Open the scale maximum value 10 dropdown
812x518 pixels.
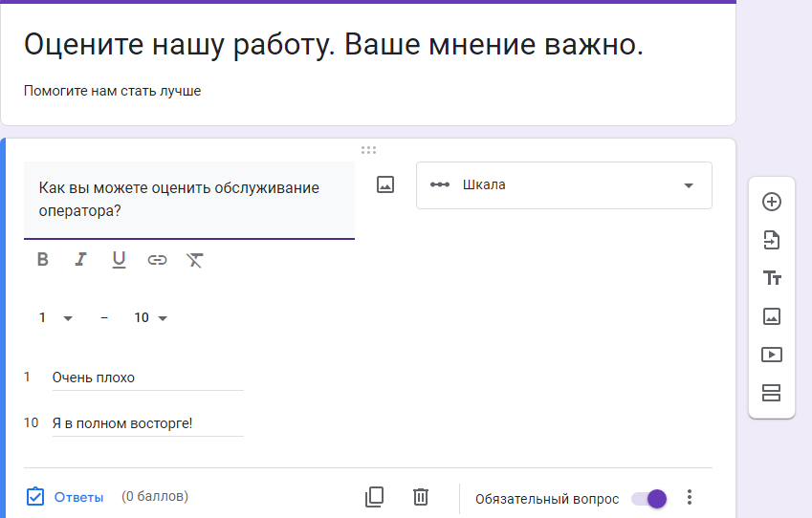151,317
